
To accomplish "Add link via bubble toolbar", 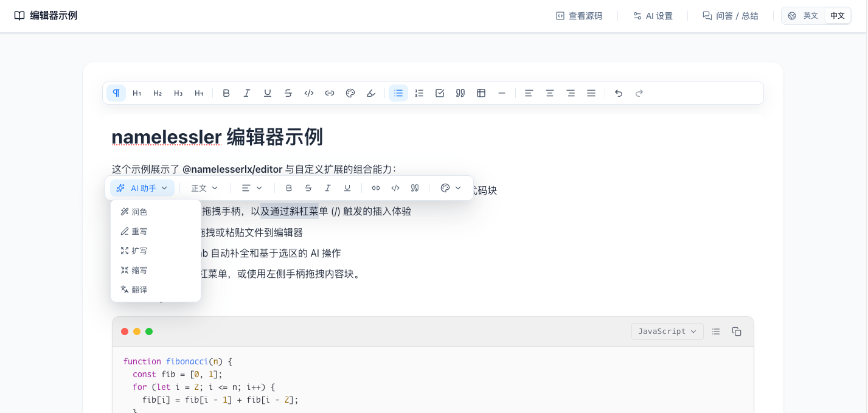I will [376, 188].
